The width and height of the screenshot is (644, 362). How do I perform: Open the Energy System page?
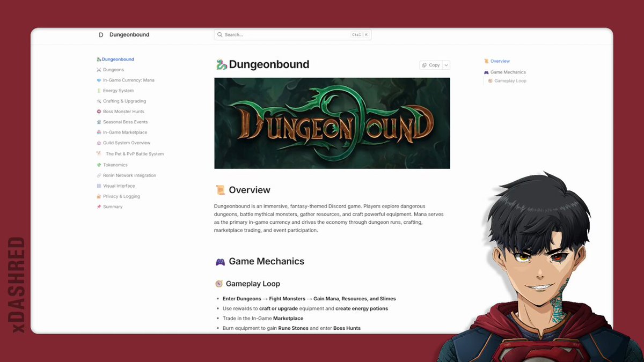pyautogui.click(x=119, y=91)
